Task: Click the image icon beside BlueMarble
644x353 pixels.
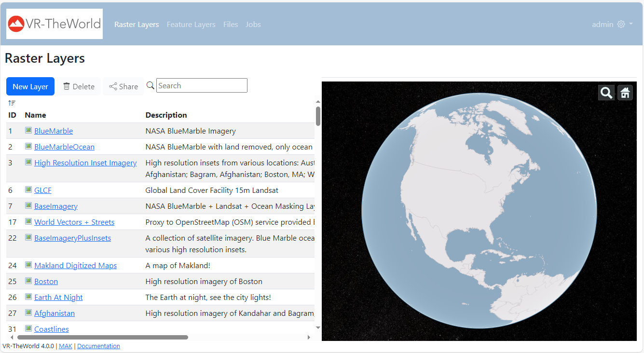Action: pos(28,131)
